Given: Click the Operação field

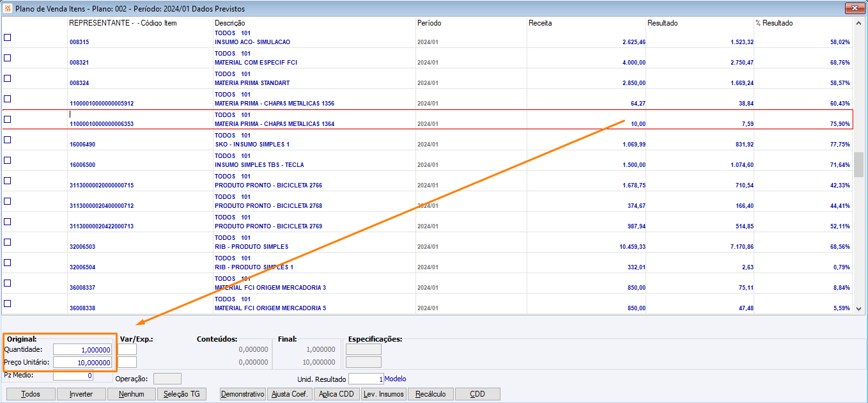Looking at the screenshot, I should 167,379.
